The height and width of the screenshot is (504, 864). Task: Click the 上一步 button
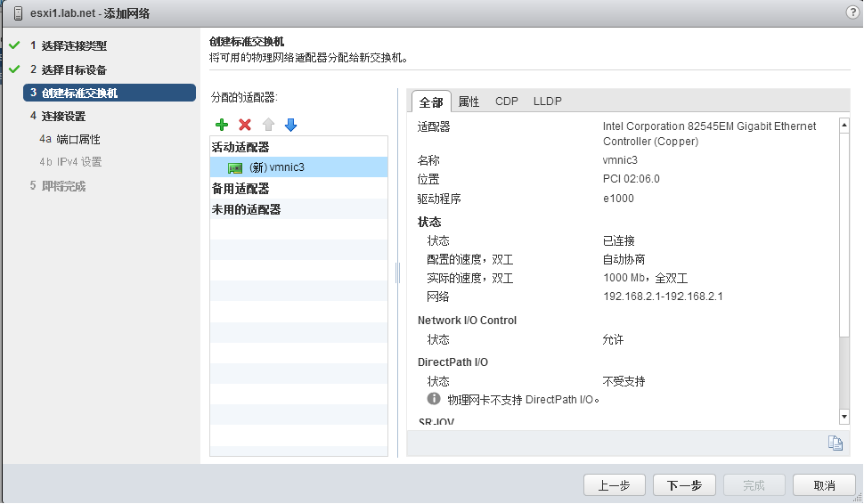(x=615, y=485)
